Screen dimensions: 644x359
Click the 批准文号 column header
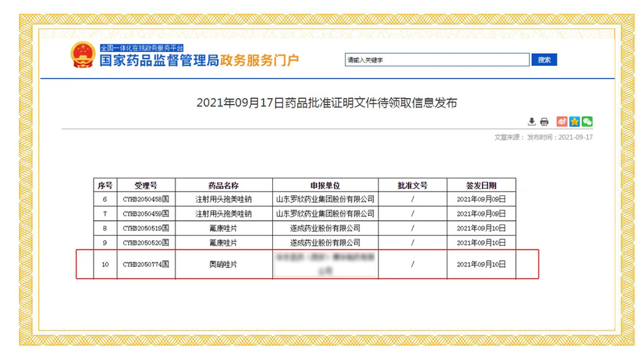[x=412, y=185]
